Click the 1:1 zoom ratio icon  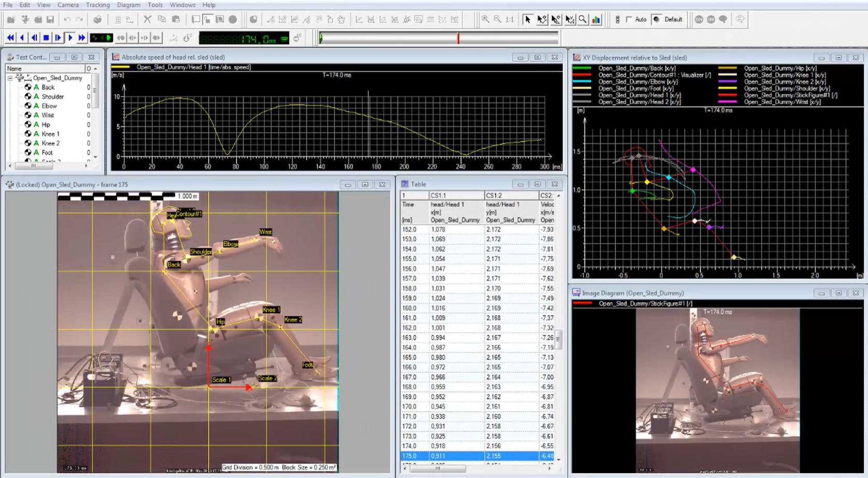pyautogui.click(x=509, y=19)
